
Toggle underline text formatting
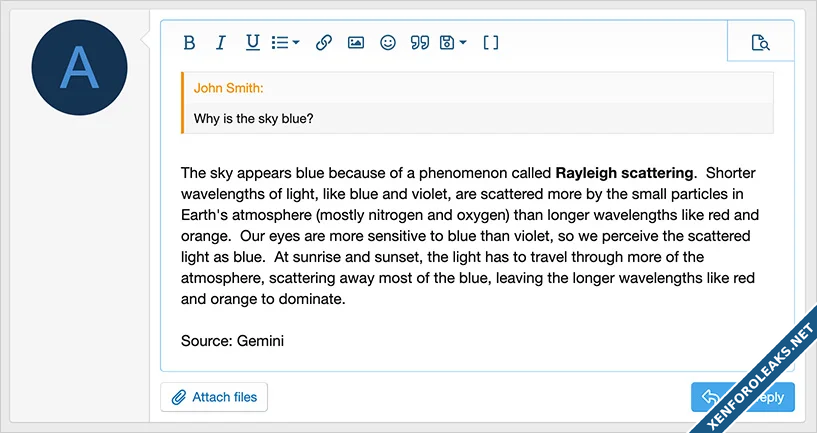253,43
